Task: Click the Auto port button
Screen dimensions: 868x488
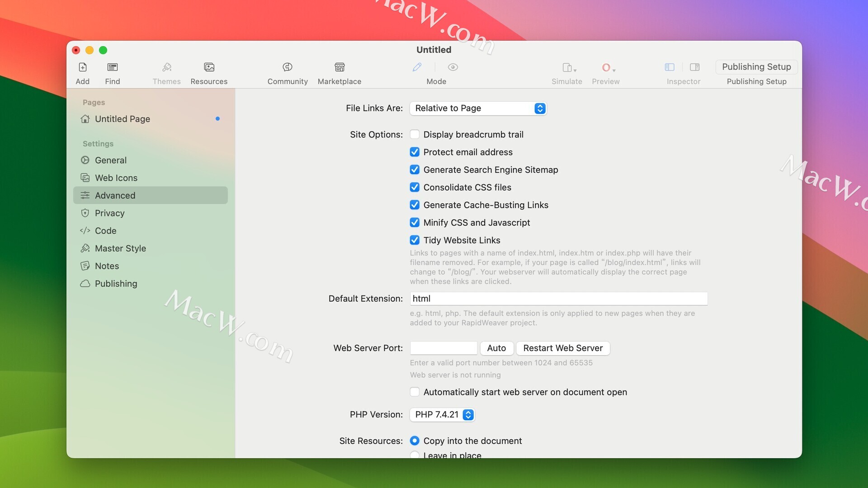Action: [x=496, y=348]
